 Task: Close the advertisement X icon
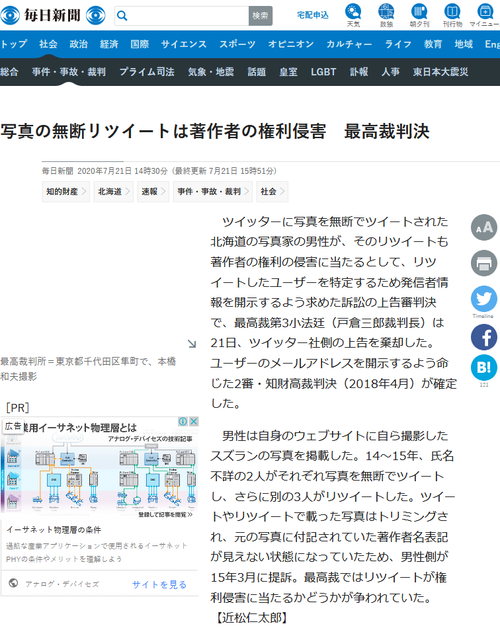coord(194,421)
